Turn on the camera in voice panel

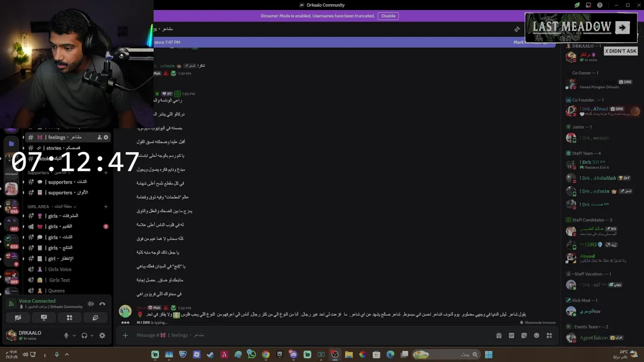tap(18, 318)
